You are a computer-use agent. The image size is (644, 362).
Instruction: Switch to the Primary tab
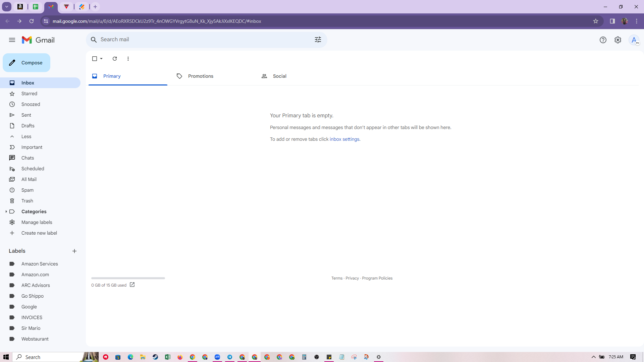tap(128, 76)
